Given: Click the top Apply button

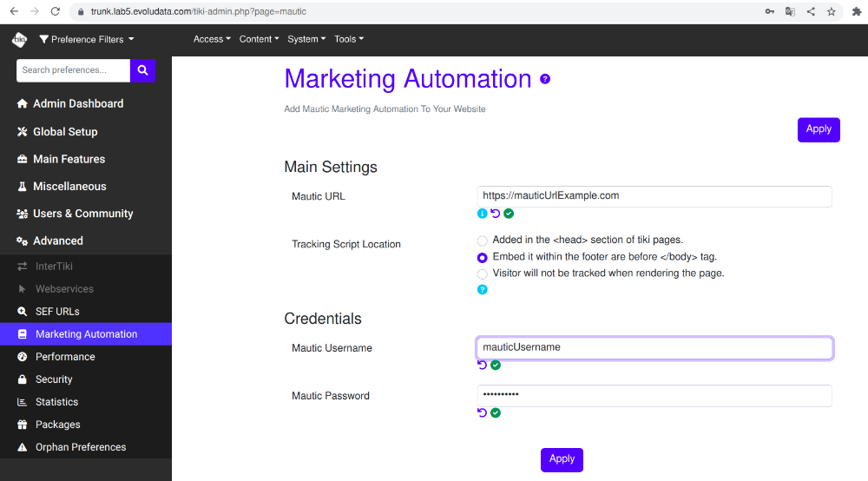Looking at the screenshot, I should tap(819, 129).
